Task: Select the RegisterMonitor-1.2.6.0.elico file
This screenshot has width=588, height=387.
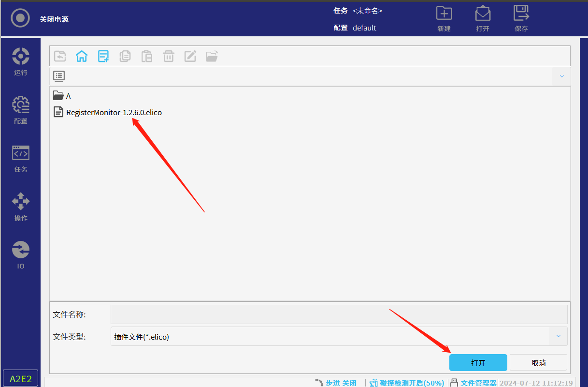Action: click(x=114, y=112)
